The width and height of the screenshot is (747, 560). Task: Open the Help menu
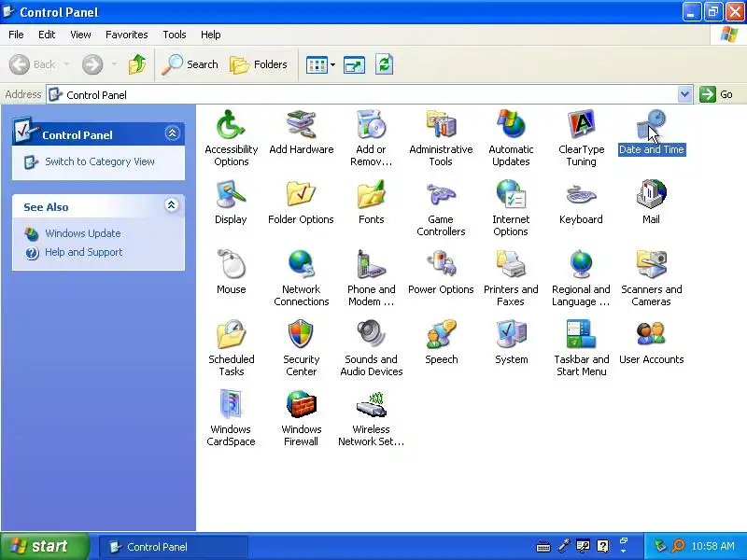211,35
